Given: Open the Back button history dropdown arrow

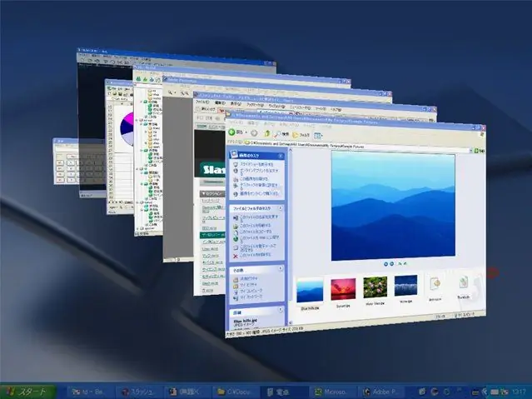Looking at the screenshot, I should (x=246, y=132).
